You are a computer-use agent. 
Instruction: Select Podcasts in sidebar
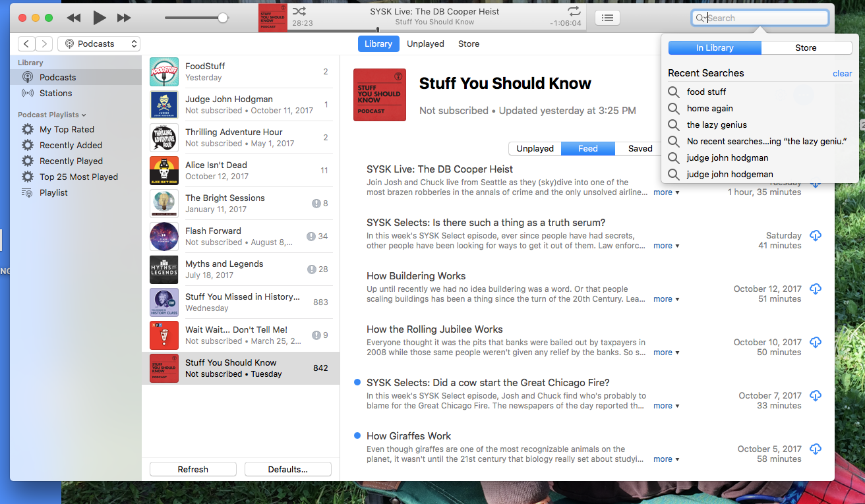76,77
